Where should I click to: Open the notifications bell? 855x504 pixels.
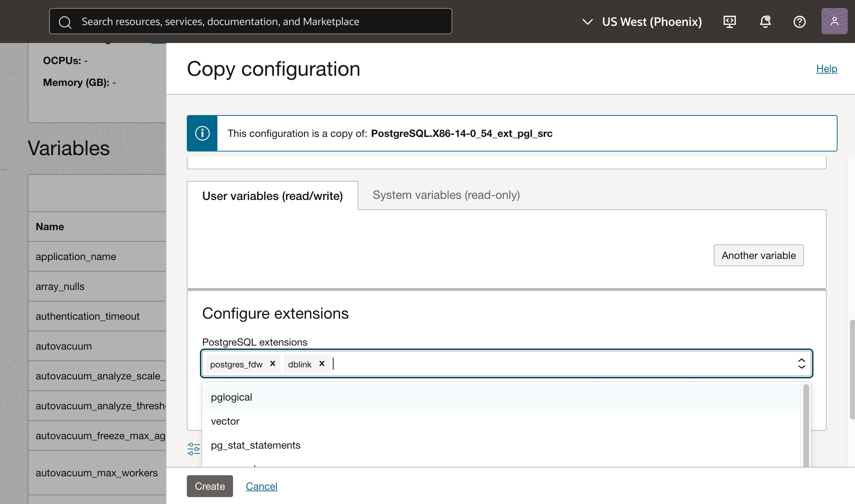tap(765, 22)
